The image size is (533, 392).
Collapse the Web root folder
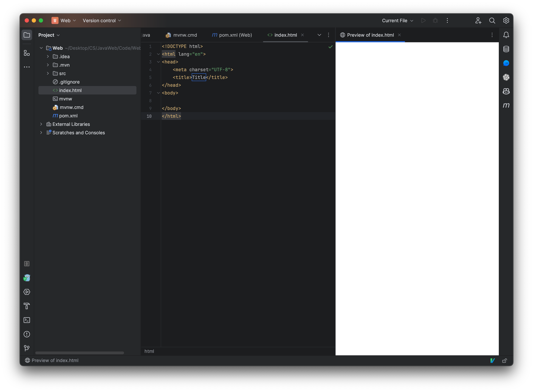(x=41, y=48)
